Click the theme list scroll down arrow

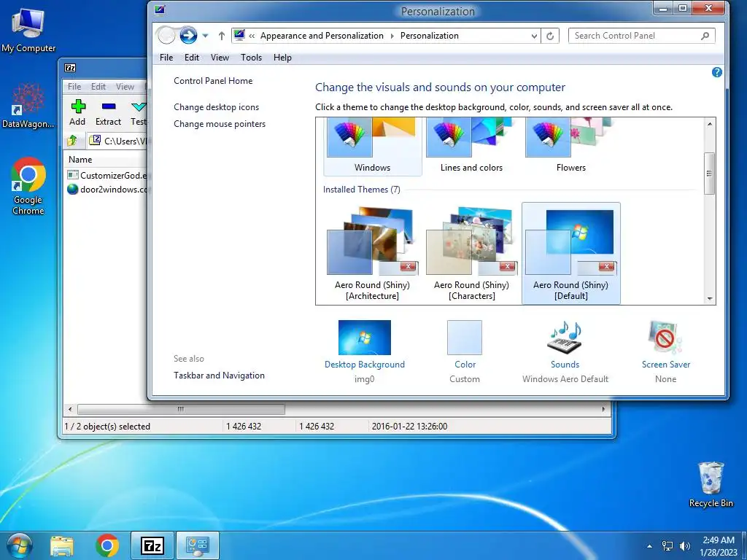point(709,299)
